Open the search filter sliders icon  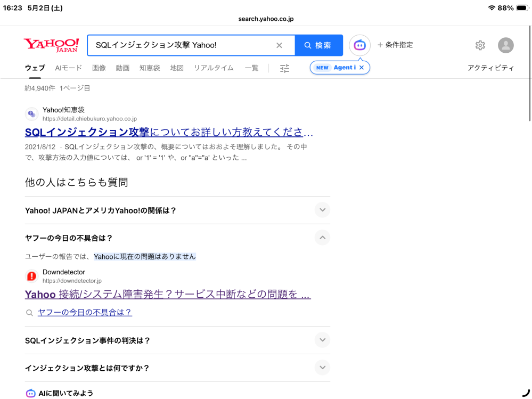coord(285,68)
